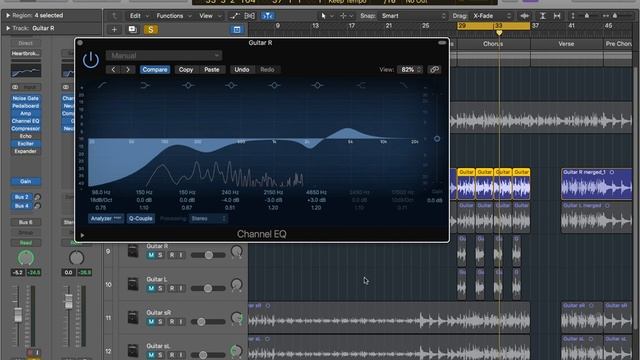640x360 pixels.
Task: Toggle the Analyzer button
Action: click(x=106, y=218)
